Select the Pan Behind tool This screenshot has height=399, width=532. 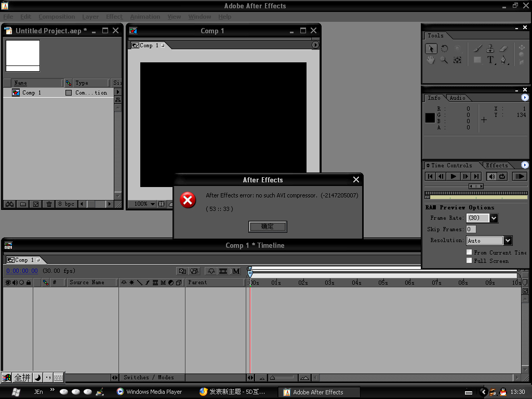coord(457,60)
